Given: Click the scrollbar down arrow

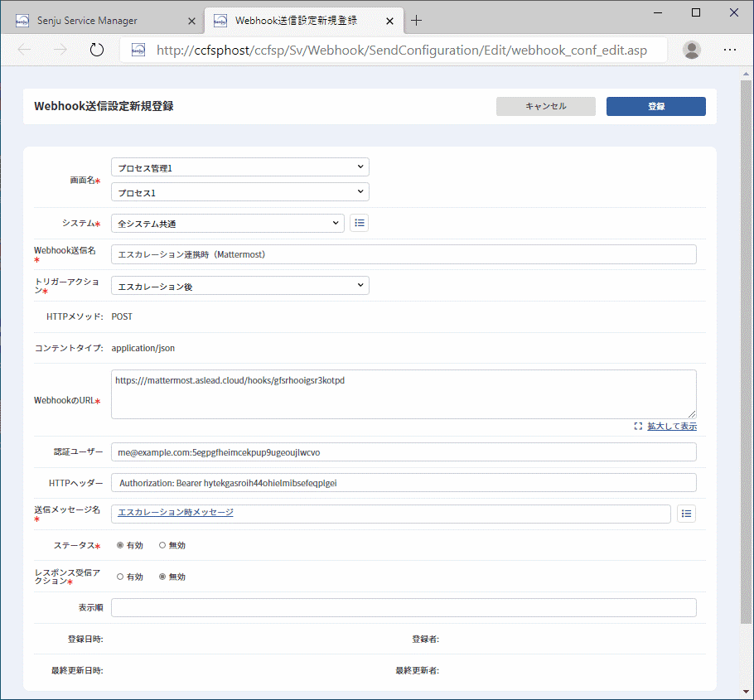Looking at the screenshot, I should click(746, 693).
